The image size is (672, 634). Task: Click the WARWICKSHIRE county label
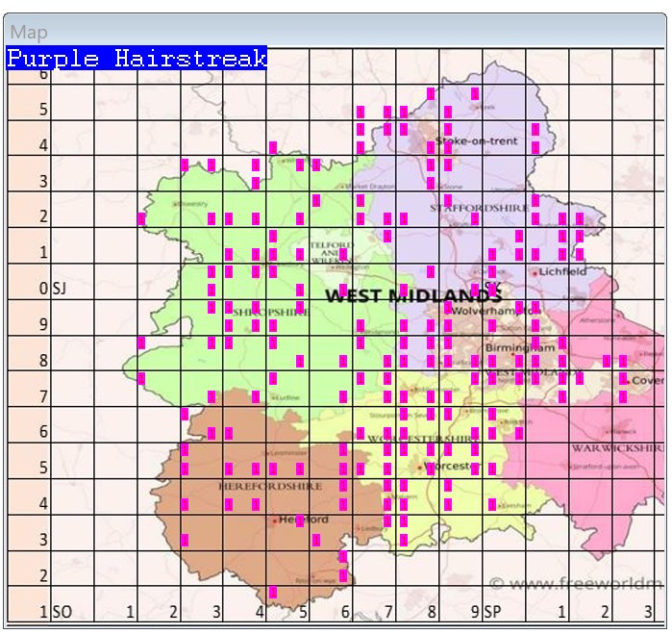615,448
